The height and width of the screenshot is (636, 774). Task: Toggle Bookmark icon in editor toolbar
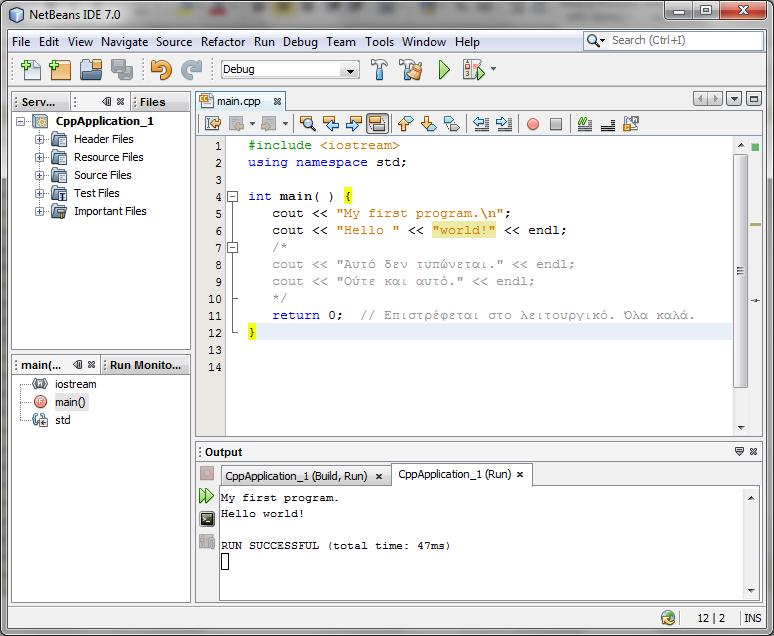(x=452, y=123)
